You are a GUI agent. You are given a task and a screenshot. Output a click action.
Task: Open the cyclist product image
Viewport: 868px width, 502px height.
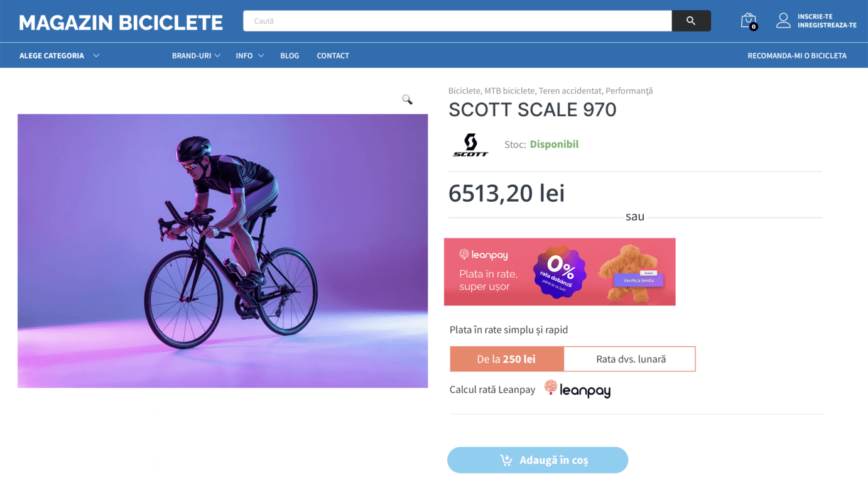coord(222,251)
